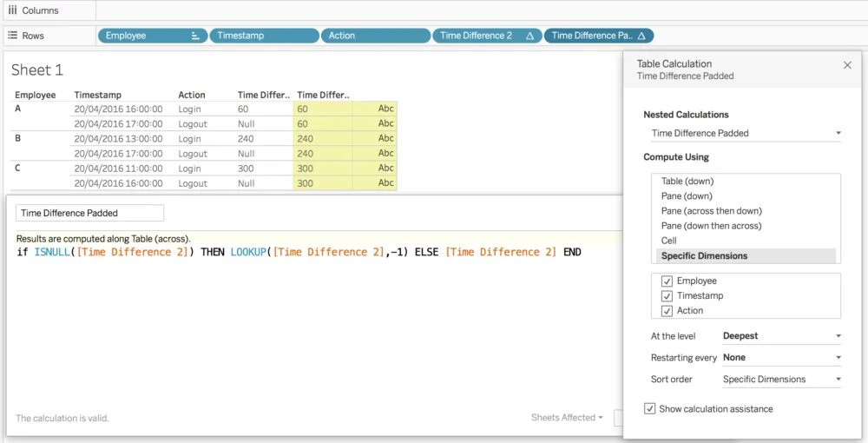The width and height of the screenshot is (868, 443).
Task: Click 'The calculation is valid.' status text
Action: click(62, 418)
